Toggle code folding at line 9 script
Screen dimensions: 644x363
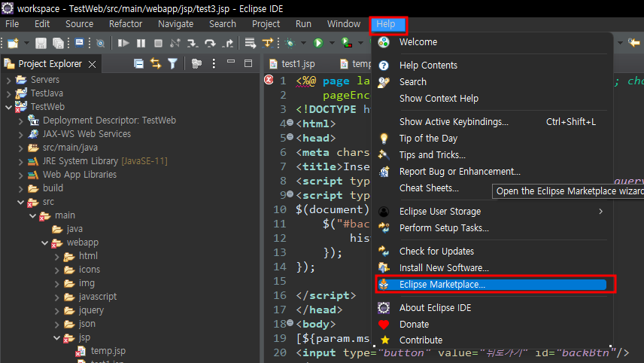[x=290, y=194]
